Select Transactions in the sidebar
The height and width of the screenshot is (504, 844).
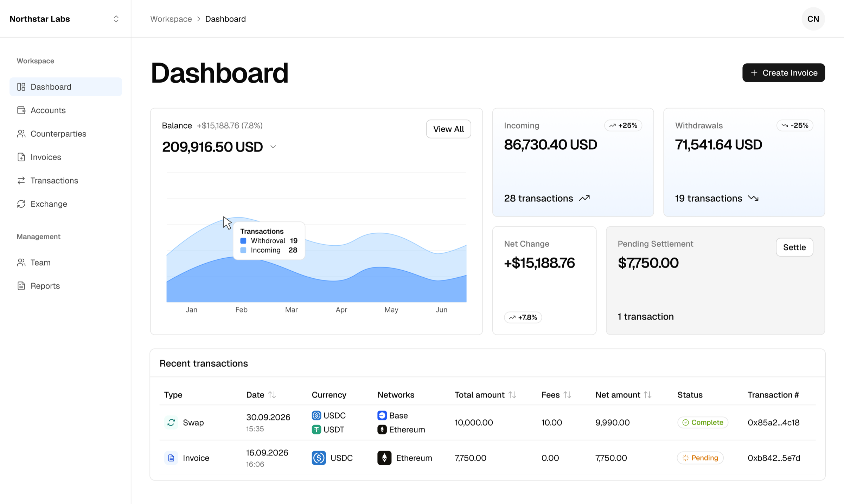click(66, 180)
